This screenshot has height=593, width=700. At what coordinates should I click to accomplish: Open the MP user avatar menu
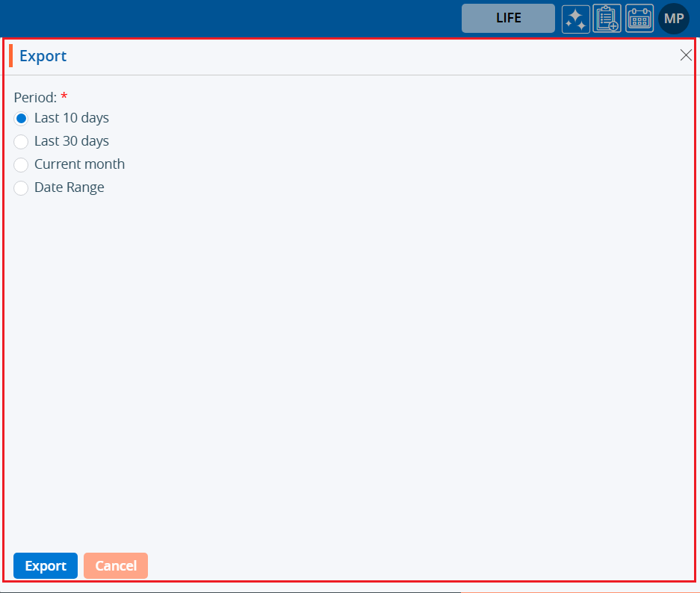[673, 19]
